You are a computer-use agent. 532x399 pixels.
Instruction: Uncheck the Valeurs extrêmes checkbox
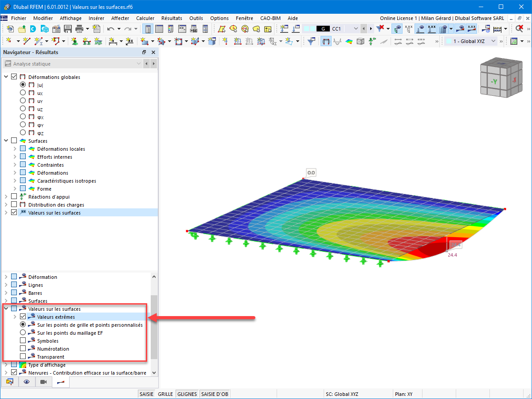pyautogui.click(x=23, y=317)
